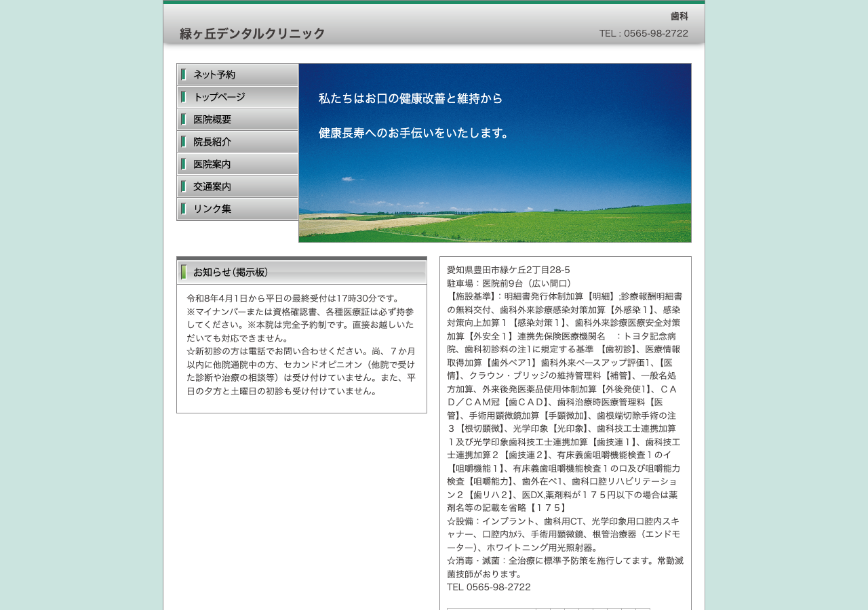Open 医院案内 menu entry
The height and width of the screenshot is (610, 868).
click(x=237, y=164)
